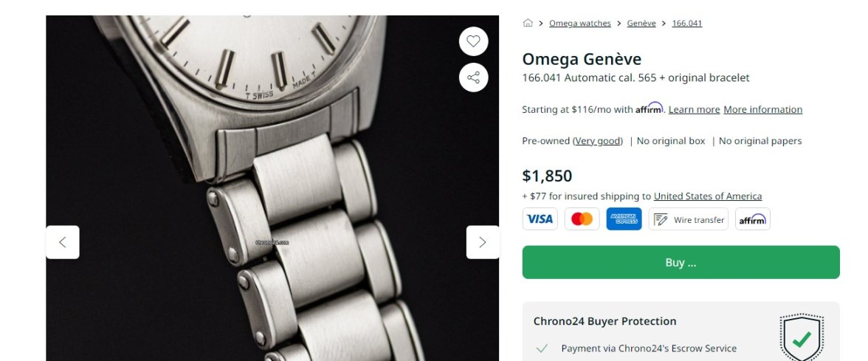Select the Mastercard payment icon

[582, 219]
